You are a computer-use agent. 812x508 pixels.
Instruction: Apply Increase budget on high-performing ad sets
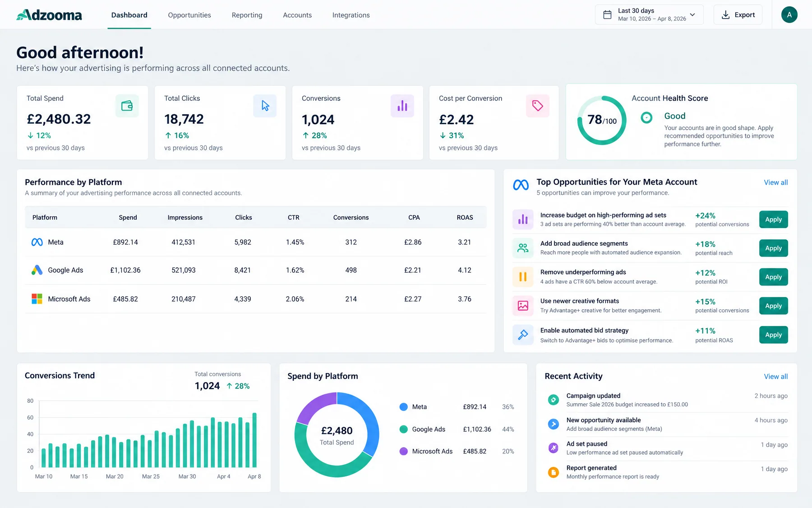[x=773, y=219]
